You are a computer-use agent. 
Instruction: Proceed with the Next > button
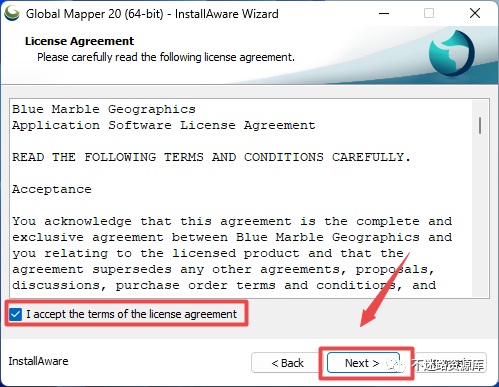click(363, 363)
